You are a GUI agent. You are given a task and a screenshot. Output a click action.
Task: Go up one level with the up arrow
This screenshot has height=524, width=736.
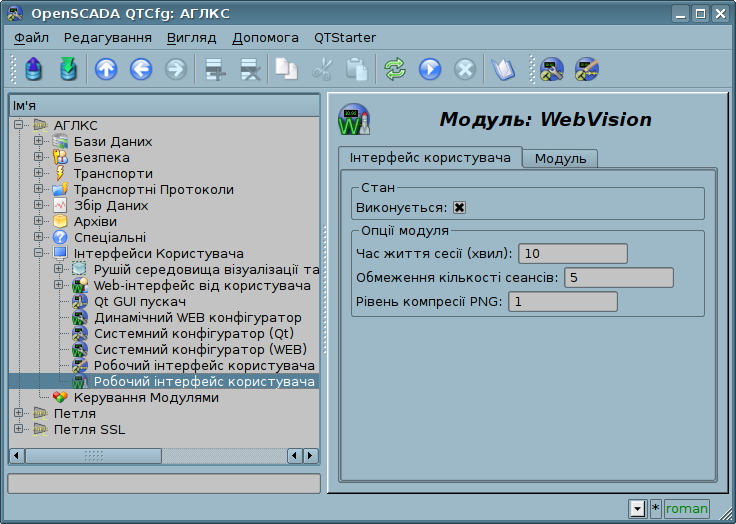106,69
